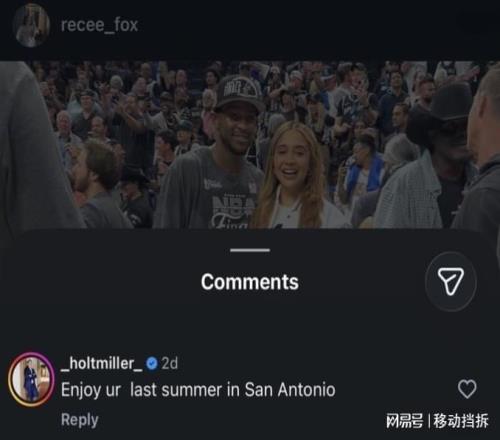Click the 移动挡拆 watermark text

pyautogui.click(x=461, y=421)
